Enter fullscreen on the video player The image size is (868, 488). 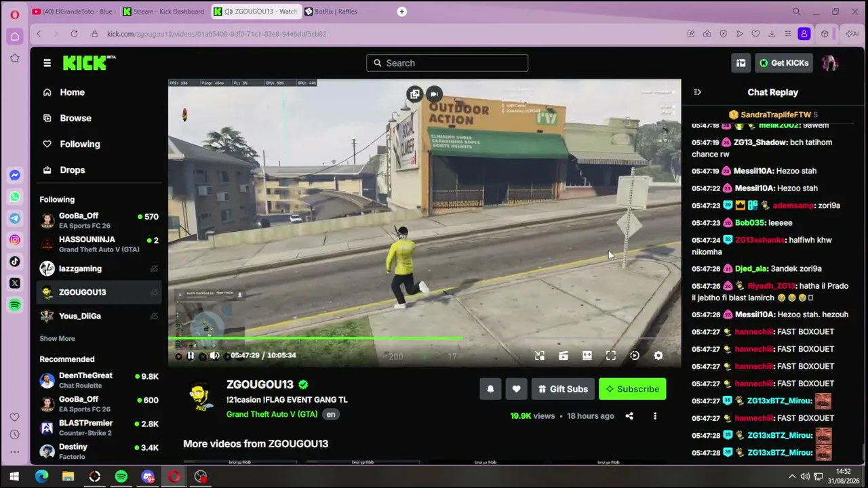point(611,355)
